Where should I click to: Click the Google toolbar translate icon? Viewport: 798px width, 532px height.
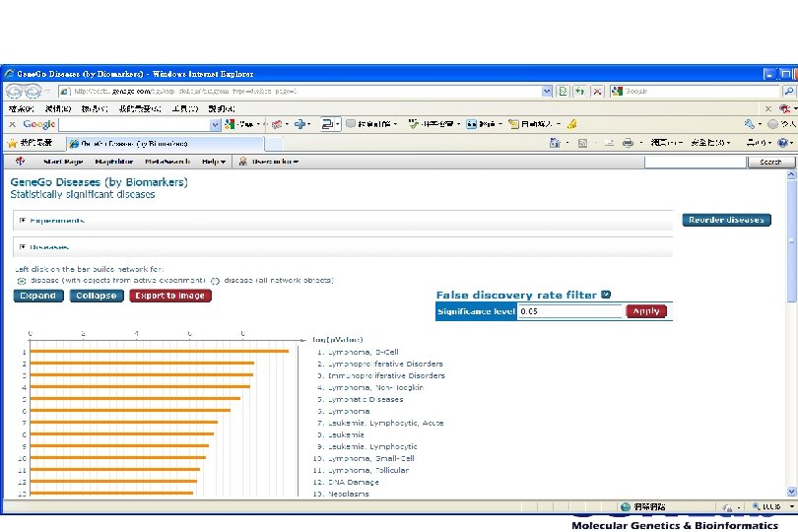point(471,124)
